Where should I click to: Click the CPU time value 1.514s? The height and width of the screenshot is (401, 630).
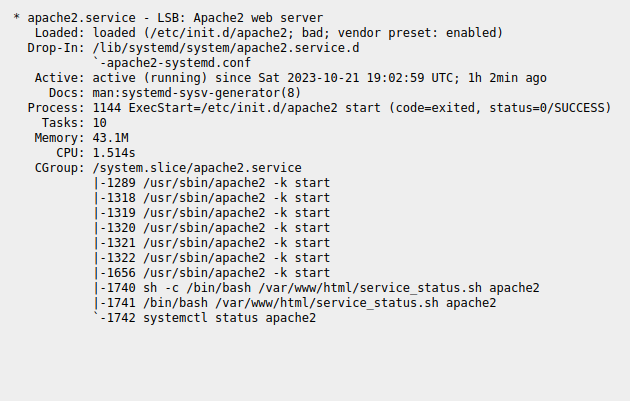tap(112, 153)
